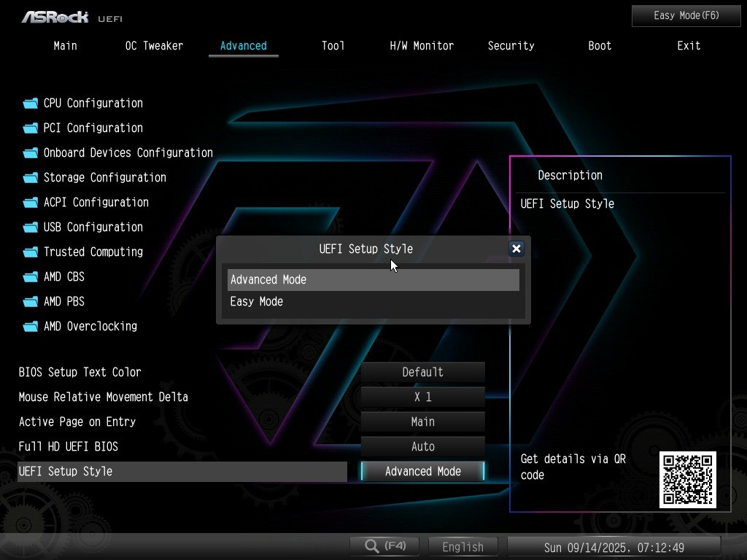Screen dimensions: 747x560
Task: Select Easy Mode in the popup list
Action: coord(257,302)
